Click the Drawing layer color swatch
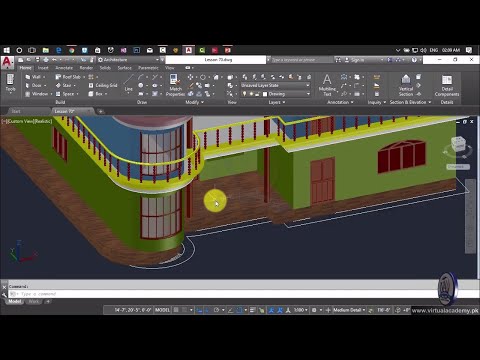480x360 pixels. (265, 94)
